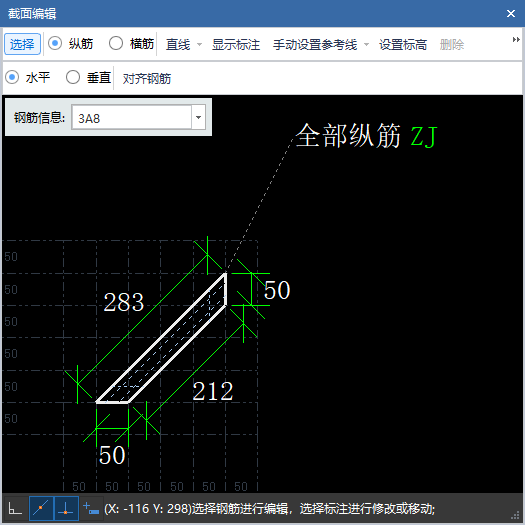Click the 全部纵筋 annotation text
The image size is (525, 525).
coord(348,136)
